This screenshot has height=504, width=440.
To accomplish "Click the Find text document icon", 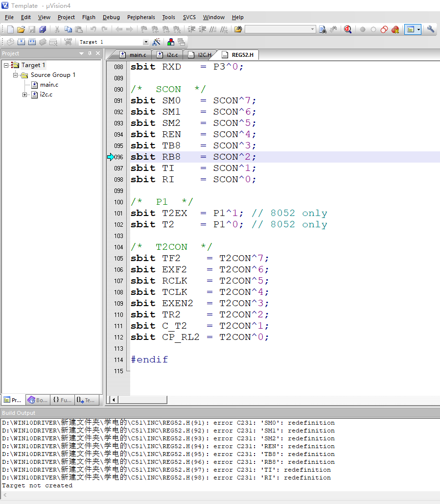I will point(323,29).
